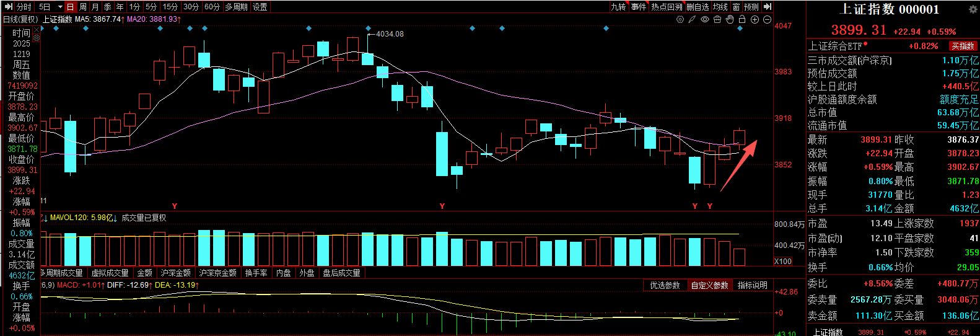Viewport: 980px width, 336px height.
Task: Switch to the 周 weekly period tab
Action: (x=83, y=7)
